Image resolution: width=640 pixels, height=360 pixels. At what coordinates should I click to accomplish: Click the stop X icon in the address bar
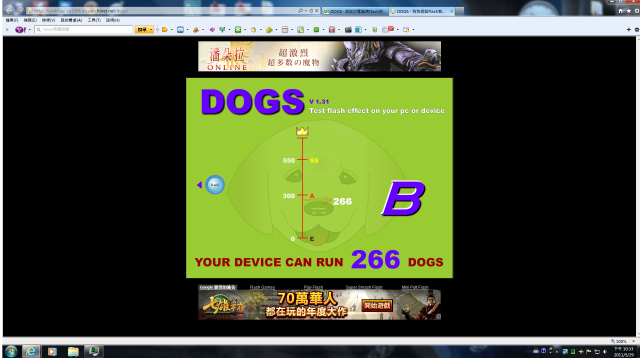[316, 11]
